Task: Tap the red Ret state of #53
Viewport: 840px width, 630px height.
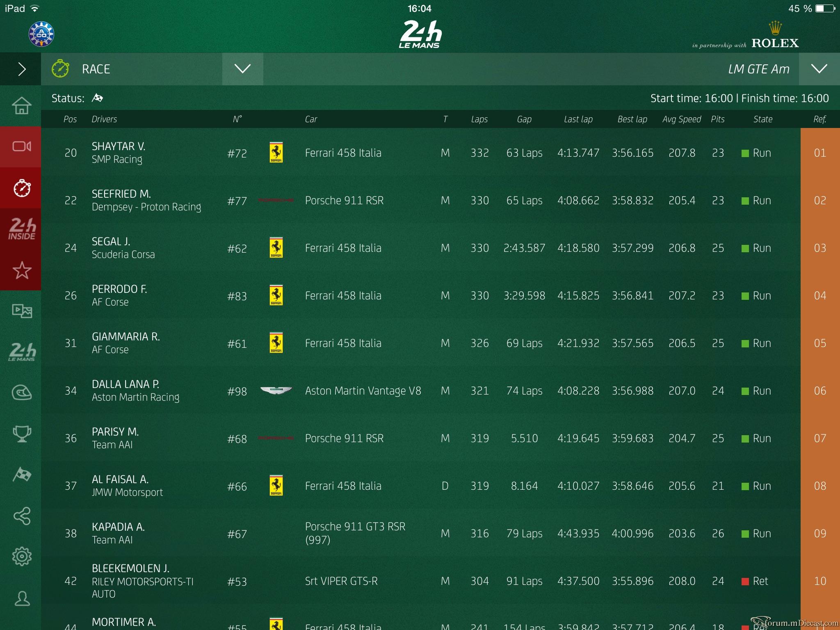Action: 755,581
